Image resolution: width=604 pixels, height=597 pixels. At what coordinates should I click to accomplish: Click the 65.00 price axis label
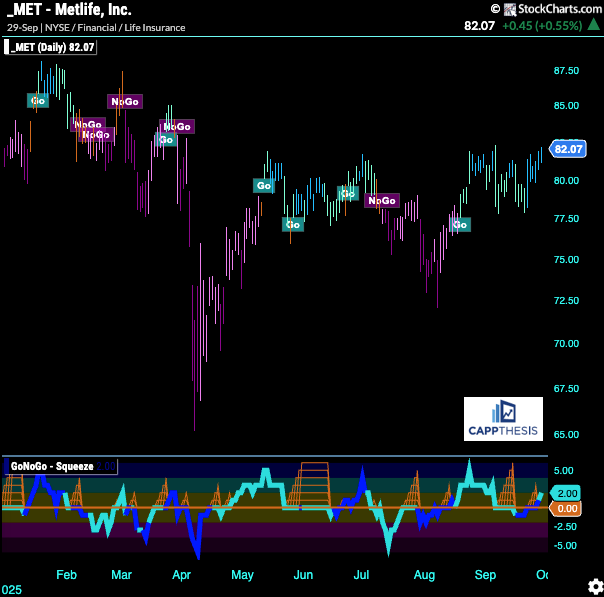click(x=566, y=434)
